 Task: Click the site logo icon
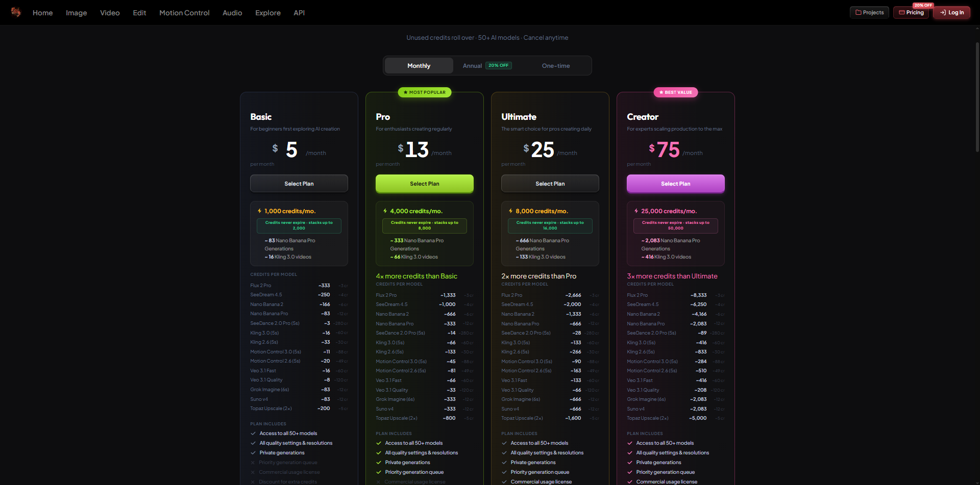pos(16,12)
